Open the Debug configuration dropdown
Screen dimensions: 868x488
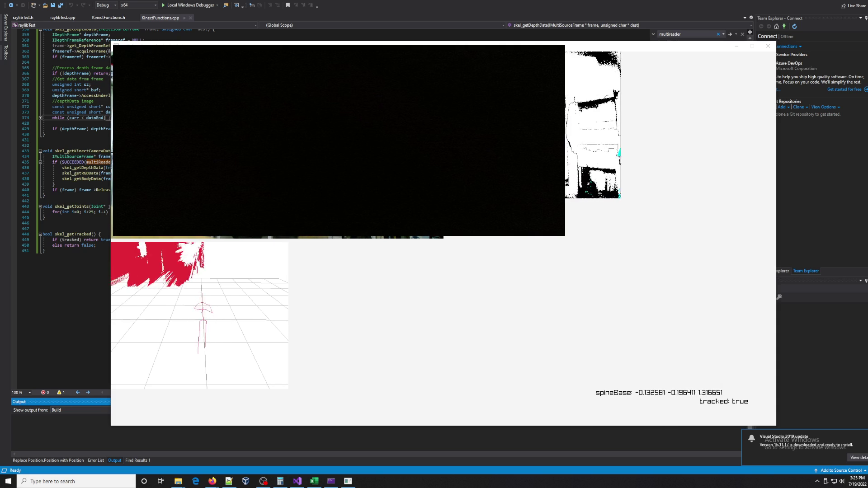tap(115, 5)
